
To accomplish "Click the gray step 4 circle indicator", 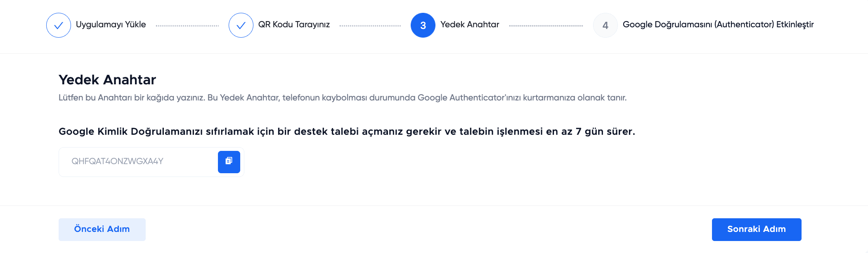I will pyautogui.click(x=605, y=25).
